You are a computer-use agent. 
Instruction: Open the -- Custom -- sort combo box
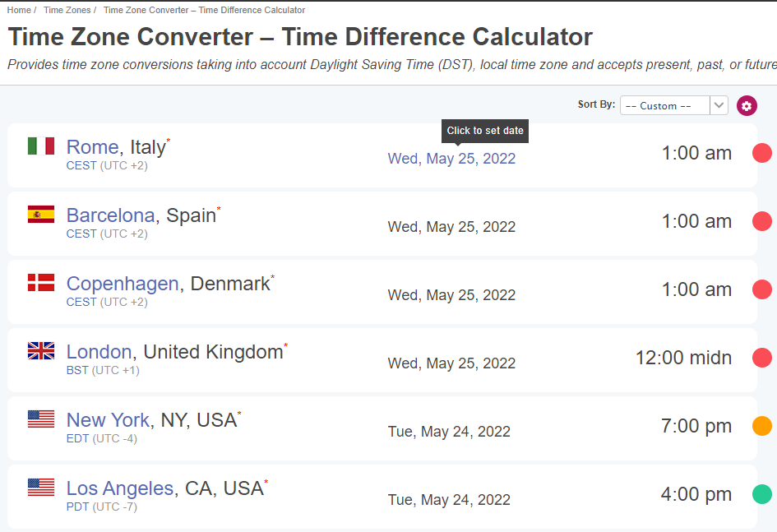point(674,105)
